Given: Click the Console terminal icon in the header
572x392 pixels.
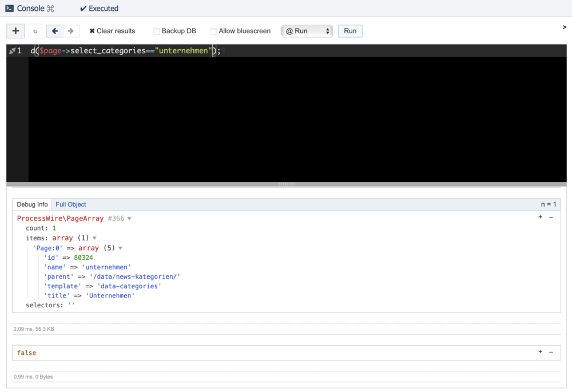Looking at the screenshot, I should coord(9,9).
